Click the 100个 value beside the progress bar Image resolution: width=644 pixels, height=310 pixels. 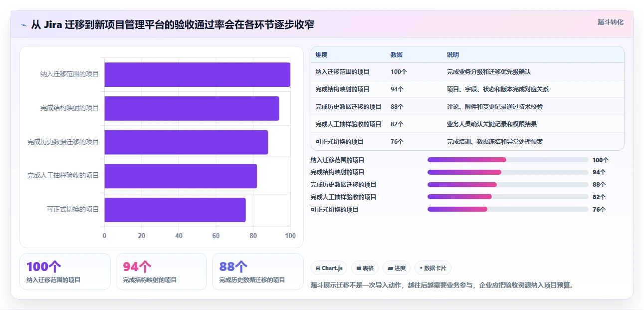(x=601, y=160)
